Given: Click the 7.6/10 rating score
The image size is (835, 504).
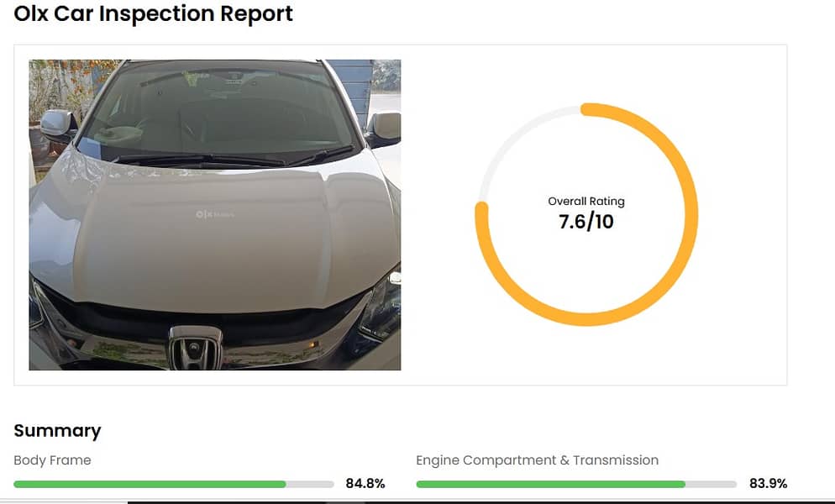Looking at the screenshot, I should [586, 222].
